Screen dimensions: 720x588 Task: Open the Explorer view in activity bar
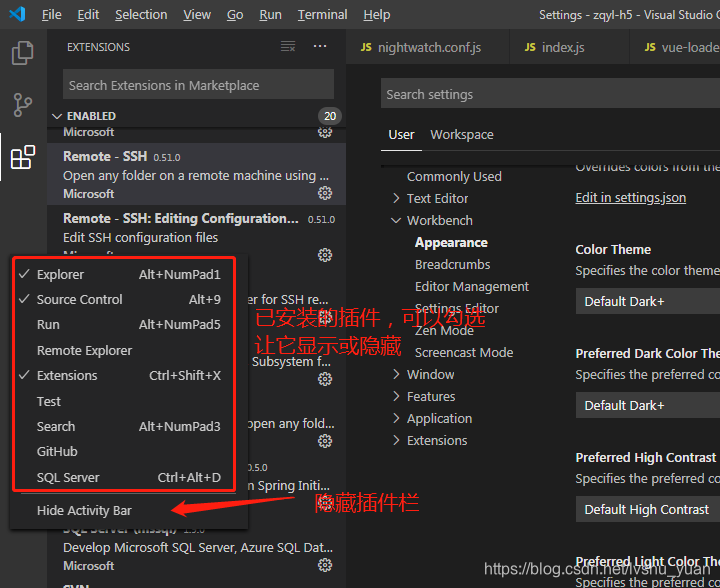tap(22, 53)
